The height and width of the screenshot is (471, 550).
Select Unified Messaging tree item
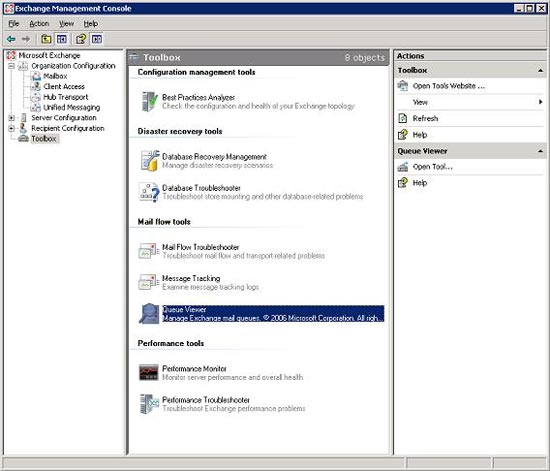(x=72, y=108)
